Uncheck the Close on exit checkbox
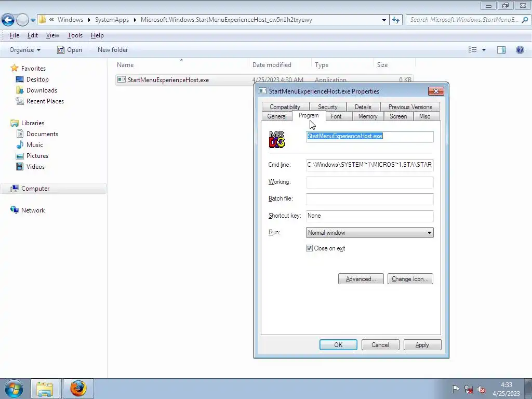The height and width of the screenshot is (399, 532). (x=309, y=248)
